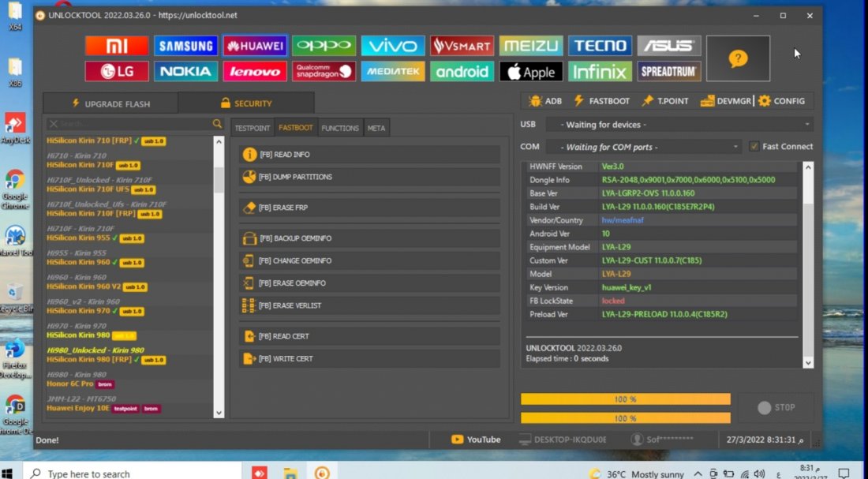Screen dimensions: 868x479
Task: Open the META sub-tab
Action: (x=376, y=128)
